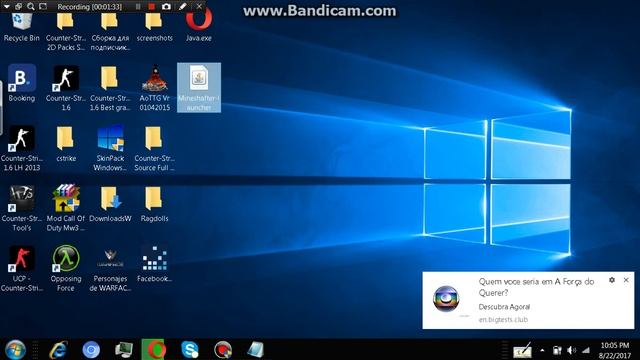This screenshot has width=640, height=360.
Task: Select the UCP - Counter-Stri.. shortcut
Action: click(22, 268)
